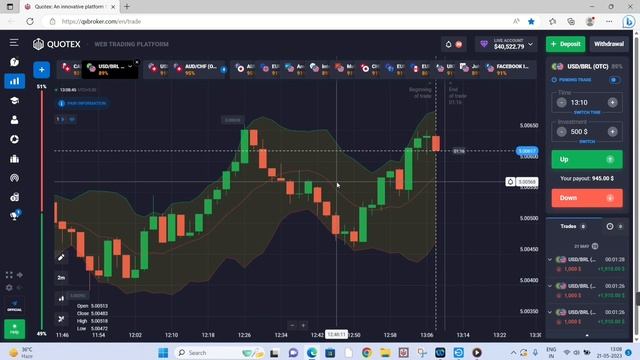The image size is (640, 360).
Task: Click the investment 500 $ input field
Action: (587, 131)
